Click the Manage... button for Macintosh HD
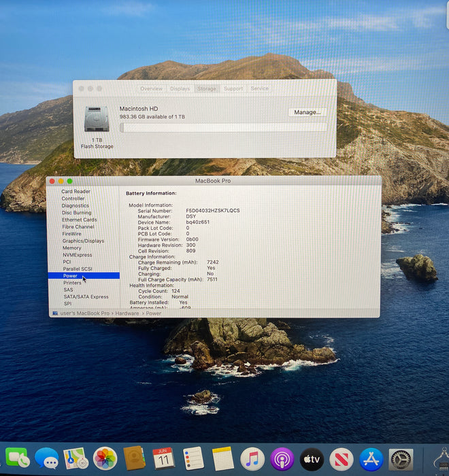The width and height of the screenshot is (449, 476). 307,112
